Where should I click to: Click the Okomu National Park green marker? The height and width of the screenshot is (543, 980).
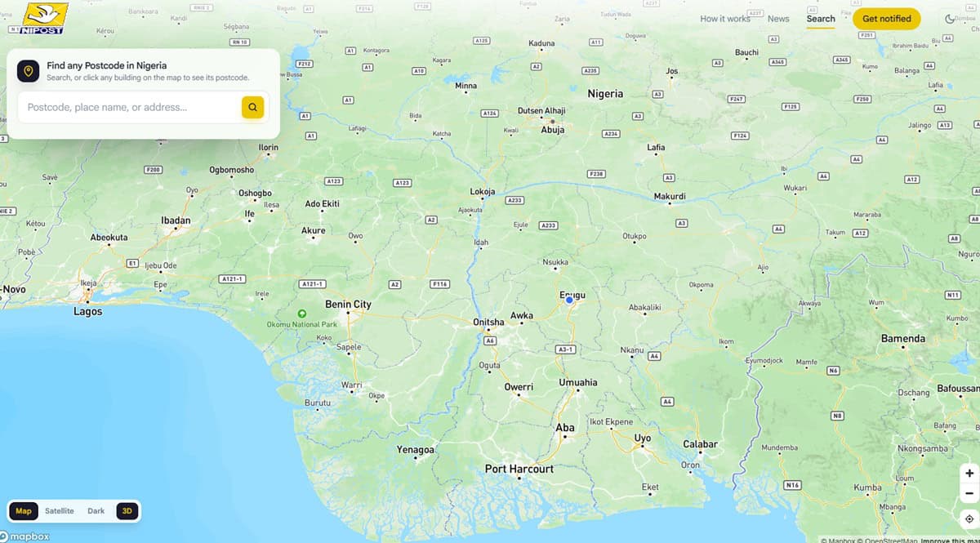click(301, 314)
